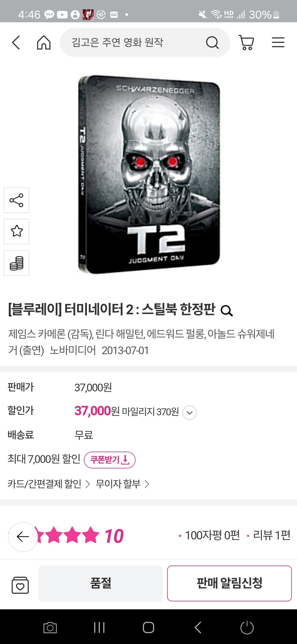View 100자평 0편 section
This screenshot has width=297, height=644.
tap(209, 535)
